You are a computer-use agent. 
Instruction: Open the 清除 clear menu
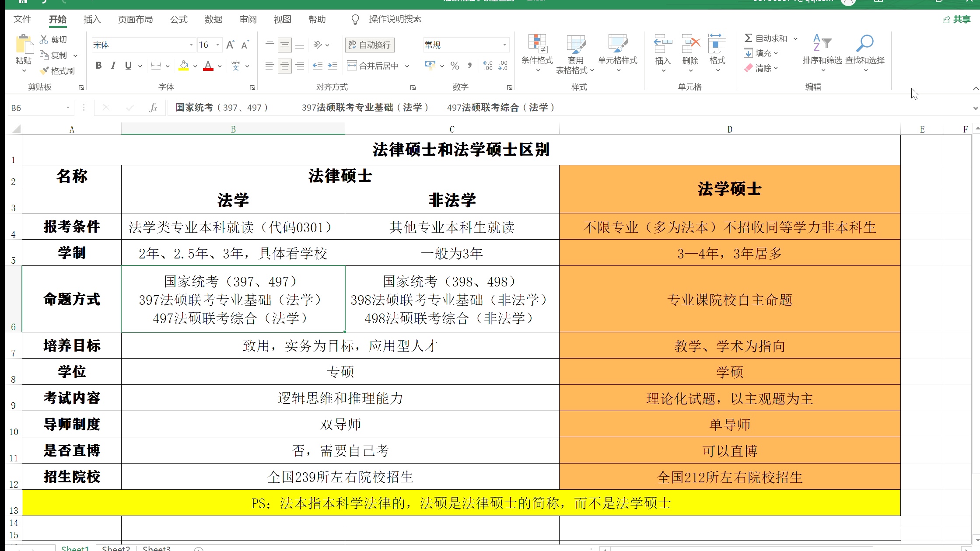click(x=761, y=68)
